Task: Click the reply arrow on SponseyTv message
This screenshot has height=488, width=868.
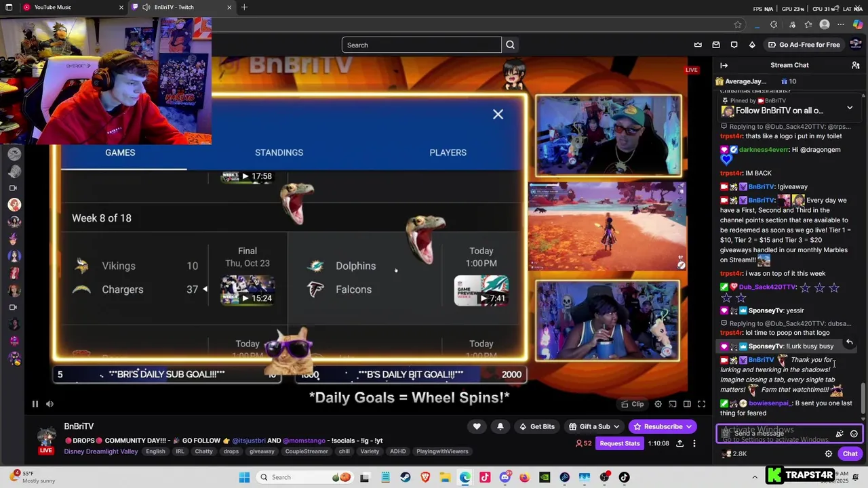Action: point(850,342)
